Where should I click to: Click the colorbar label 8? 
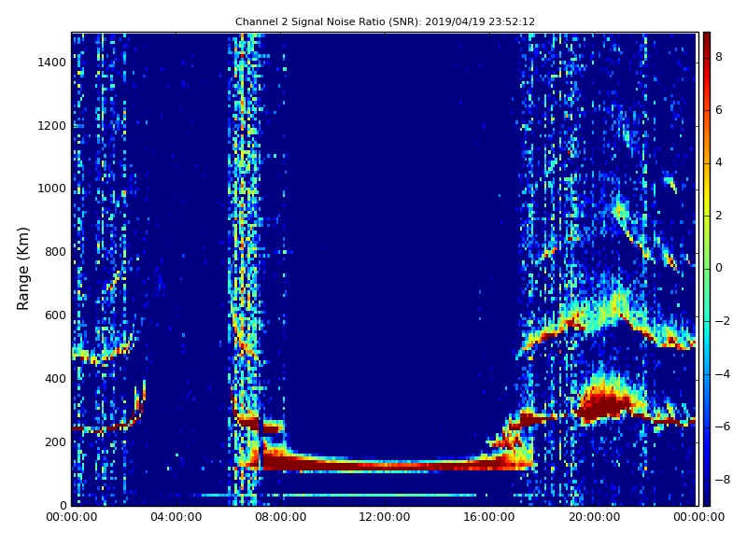point(719,57)
